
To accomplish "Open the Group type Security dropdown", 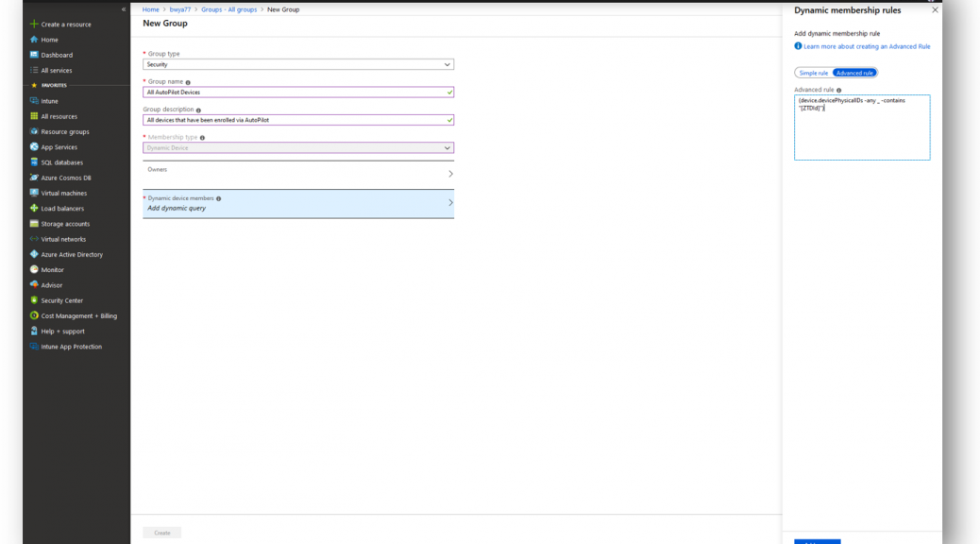I will tap(298, 64).
